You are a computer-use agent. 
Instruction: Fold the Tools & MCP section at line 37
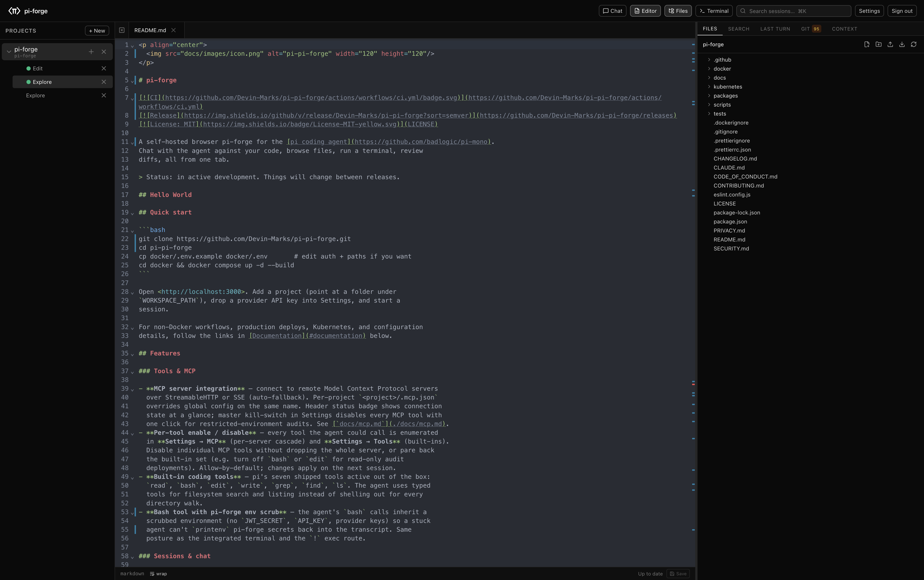pyautogui.click(x=132, y=372)
